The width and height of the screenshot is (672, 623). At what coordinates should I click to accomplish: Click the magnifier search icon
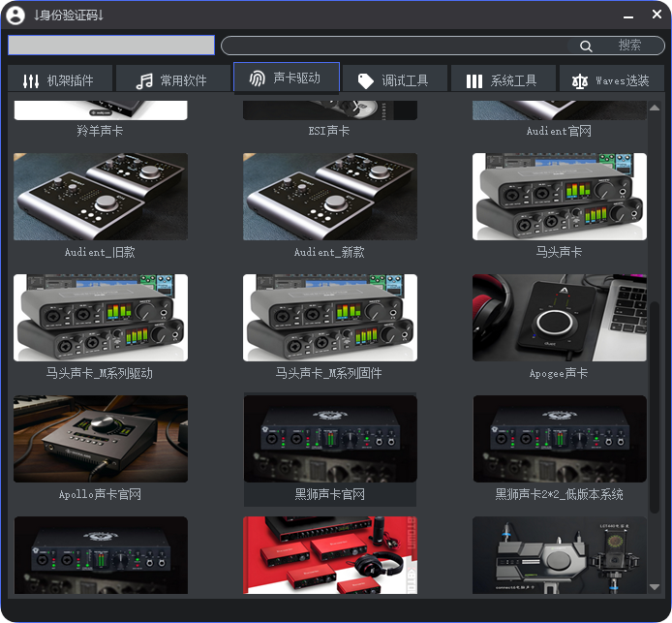pyautogui.click(x=586, y=46)
